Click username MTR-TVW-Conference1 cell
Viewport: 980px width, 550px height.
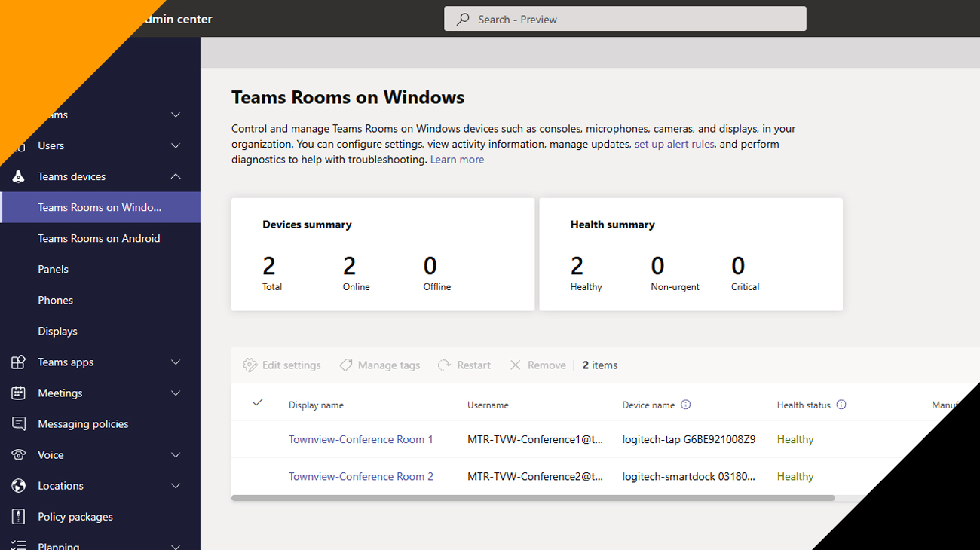pos(535,439)
